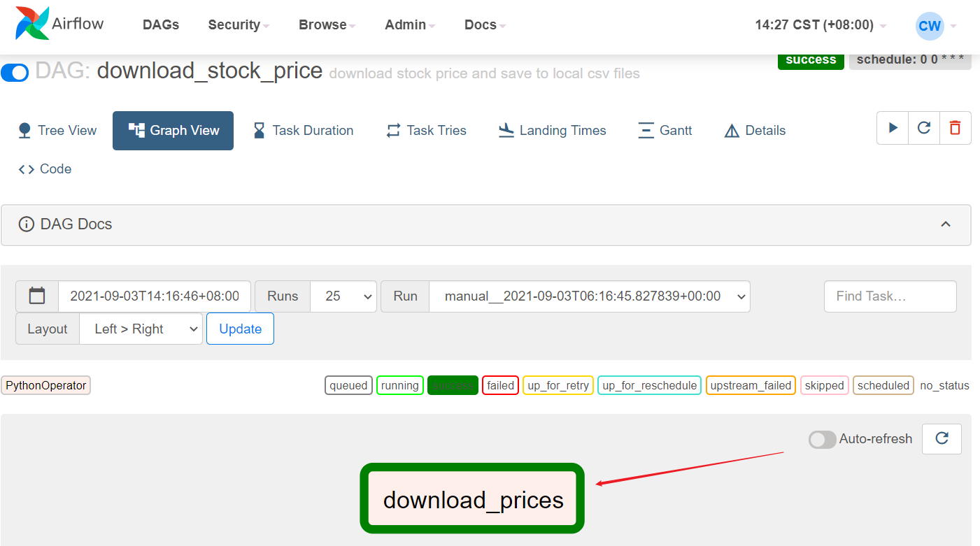
Task: View the DAG Code link
Action: [45, 169]
